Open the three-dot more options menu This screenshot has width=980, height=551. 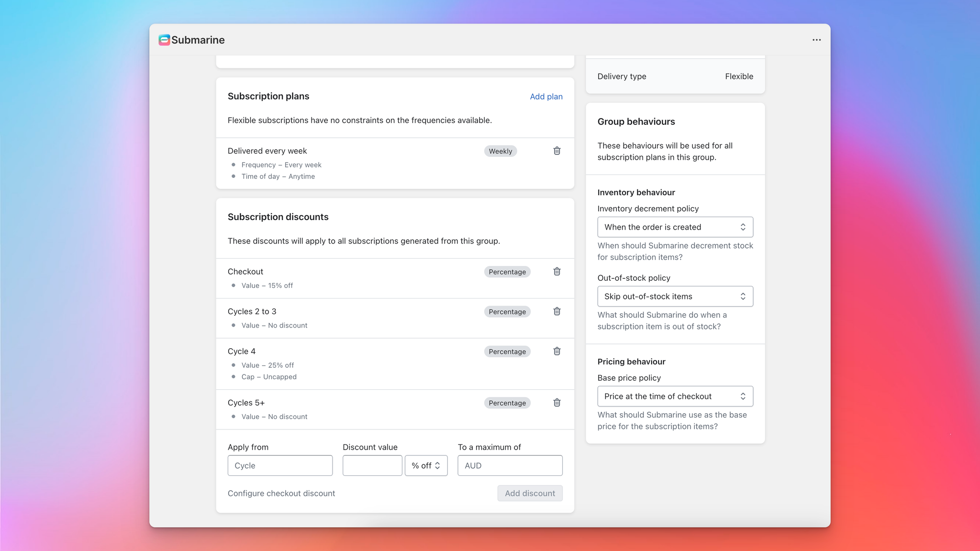[816, 40]
